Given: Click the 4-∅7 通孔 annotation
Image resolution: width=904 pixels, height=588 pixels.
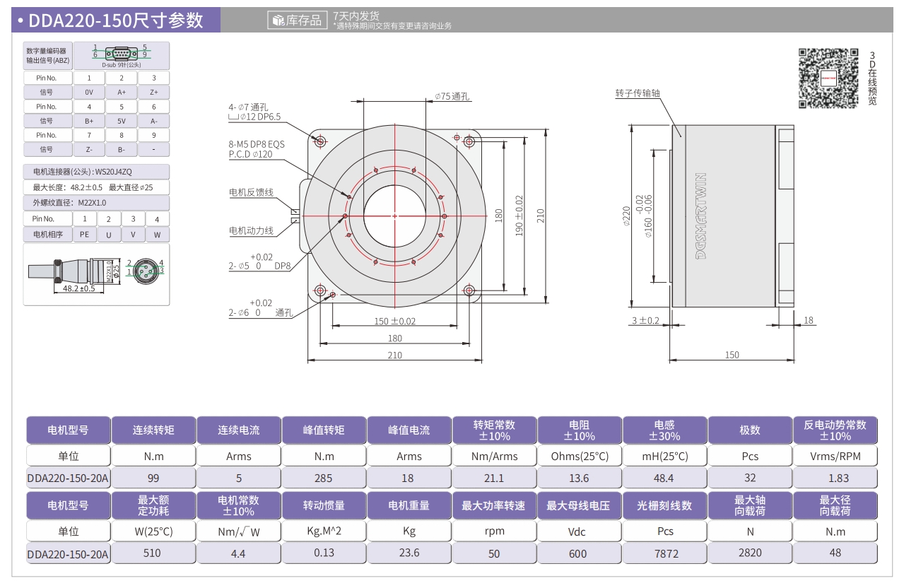Looking at the screenshot, I should [x=248, y=107].
